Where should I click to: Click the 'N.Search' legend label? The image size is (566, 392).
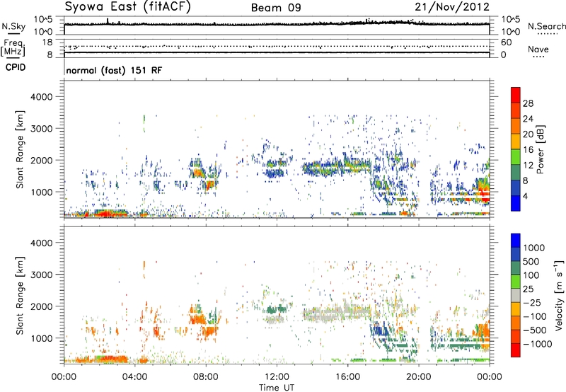pyautogui.click(x=546, y=26)
